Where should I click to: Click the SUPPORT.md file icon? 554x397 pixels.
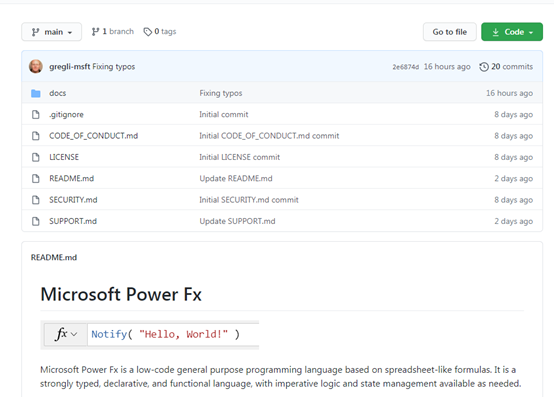pos(36,221)
